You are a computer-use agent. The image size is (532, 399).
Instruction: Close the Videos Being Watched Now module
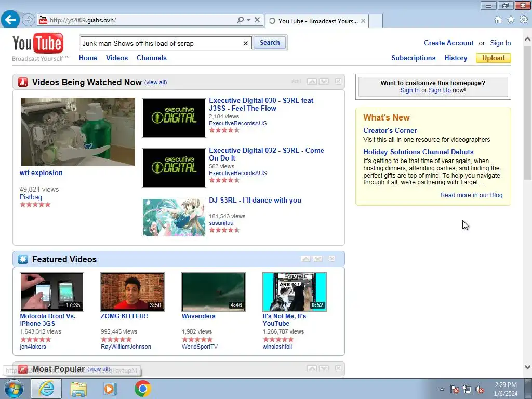pyautogui.click(x=338, y=82)
